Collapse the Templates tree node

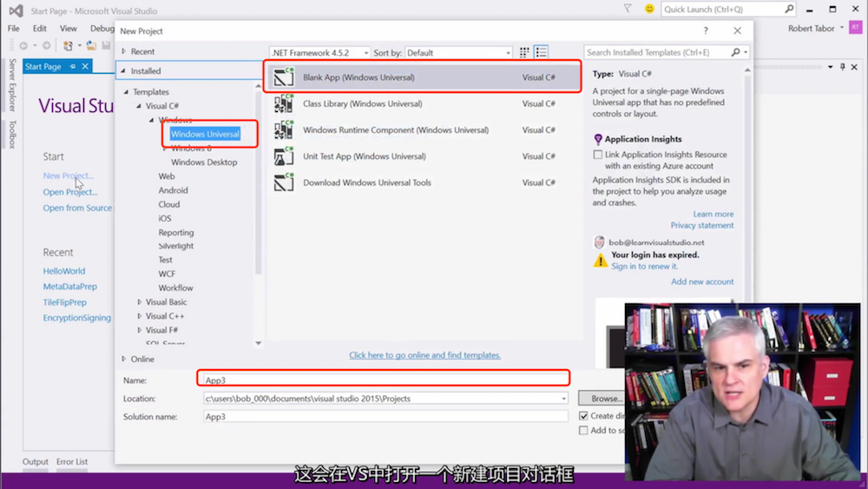pos(126,92)
